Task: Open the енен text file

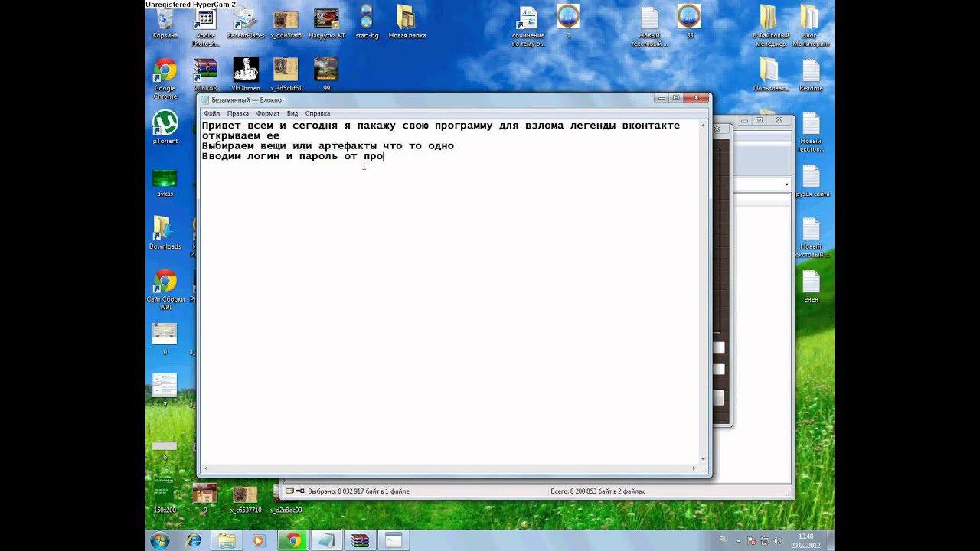Action: [811, 286]
